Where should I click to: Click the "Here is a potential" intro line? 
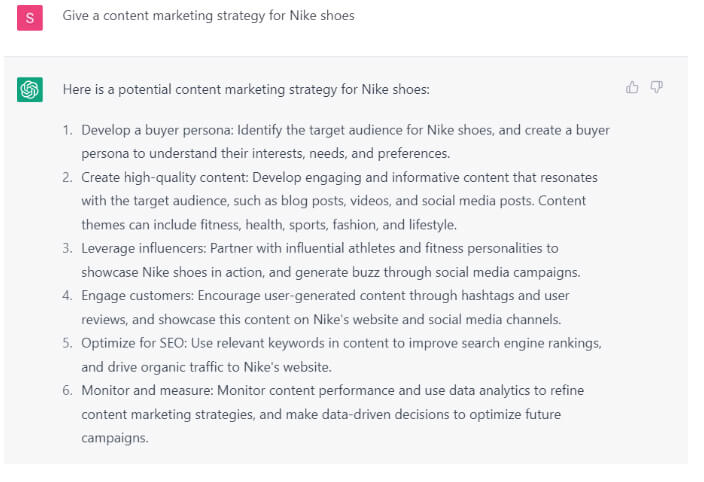245,90
